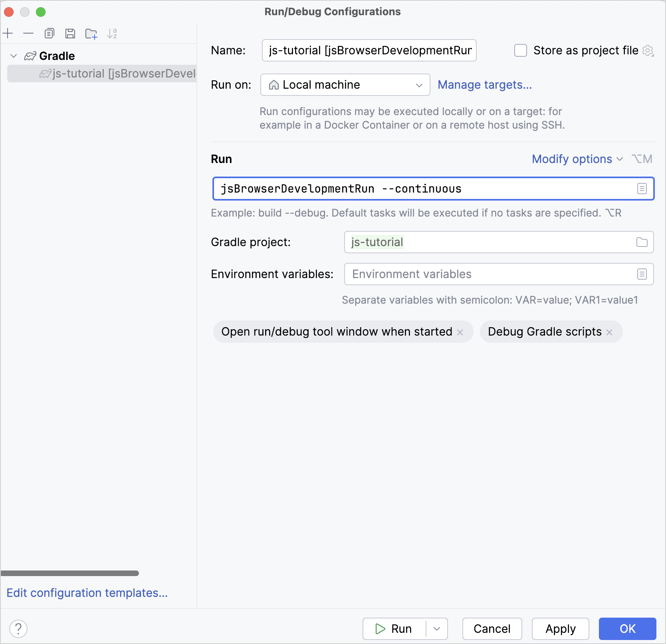Save the configuration

tap(70, 34)
